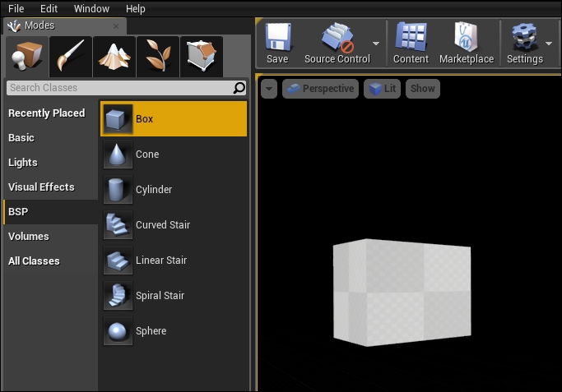This screenshot has height=392, width=562.
Task: Close the Modes panel tab
Action: [x=116, y=26]
